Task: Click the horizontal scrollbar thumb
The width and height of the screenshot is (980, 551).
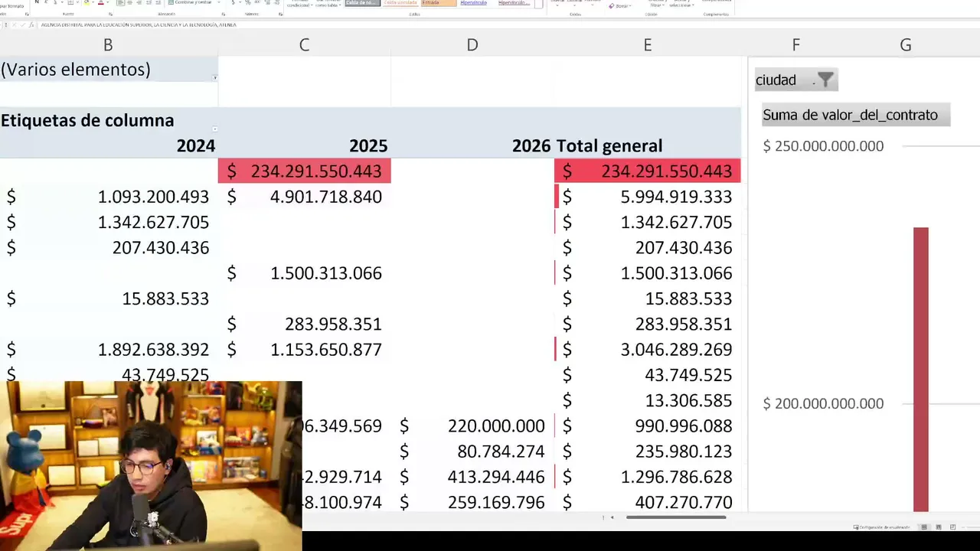Action: click(675, 517)
